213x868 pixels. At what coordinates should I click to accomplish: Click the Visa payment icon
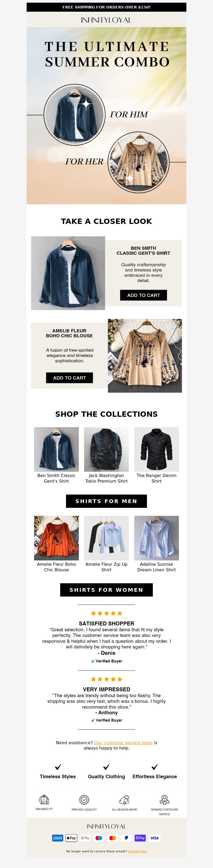pos(155,838)
